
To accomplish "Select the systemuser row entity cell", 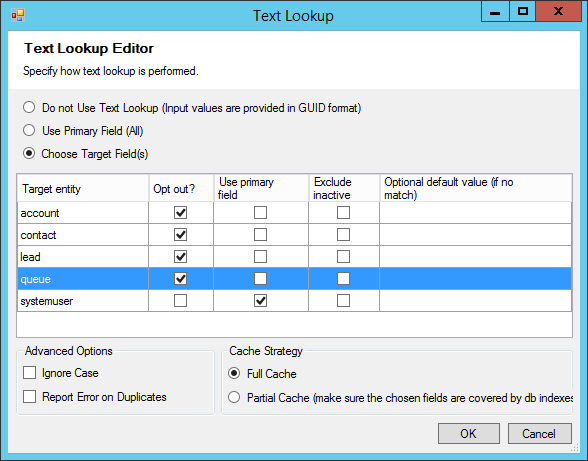I will click(x=83, y=300).
